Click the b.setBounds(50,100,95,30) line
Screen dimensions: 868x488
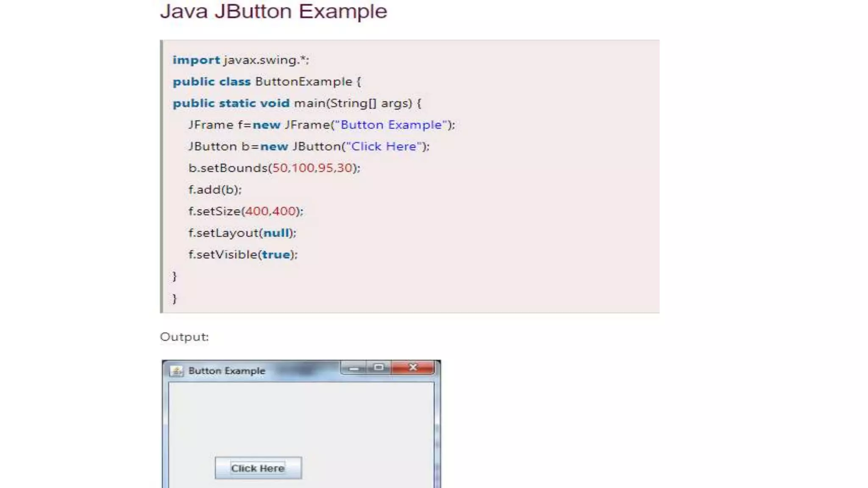pos(274,168)
